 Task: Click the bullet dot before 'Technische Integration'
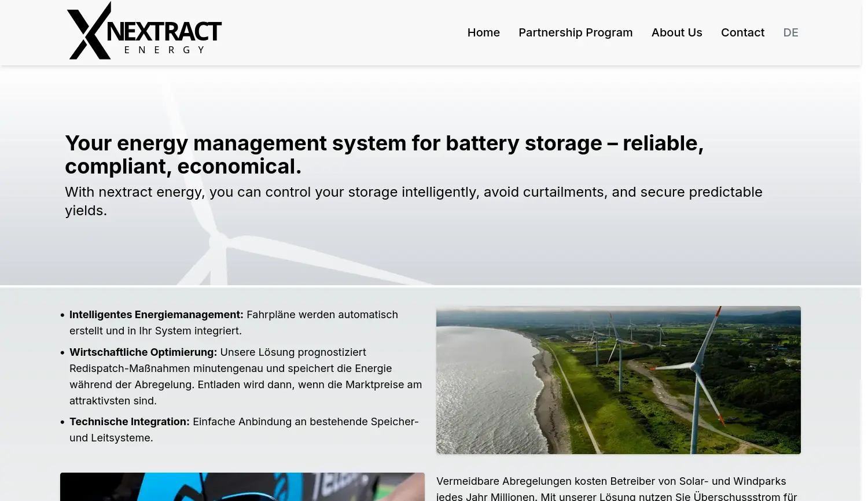click(x=62, y=422)
